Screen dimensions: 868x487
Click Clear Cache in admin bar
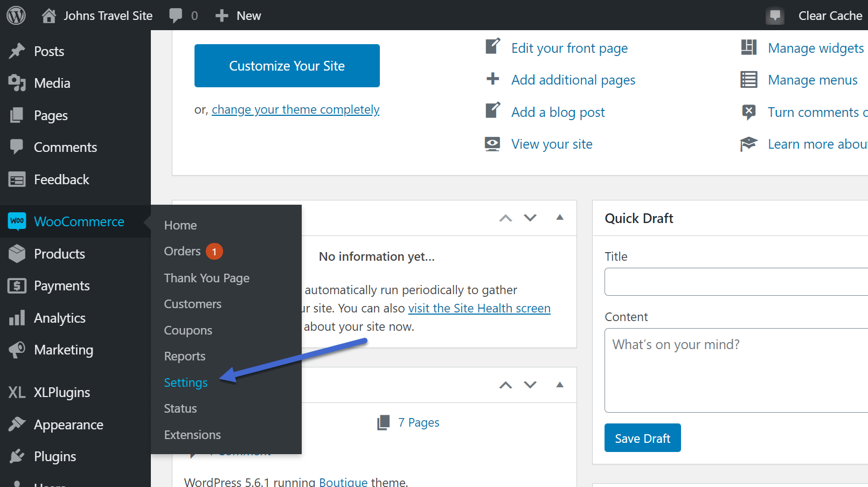click(830, 16)
